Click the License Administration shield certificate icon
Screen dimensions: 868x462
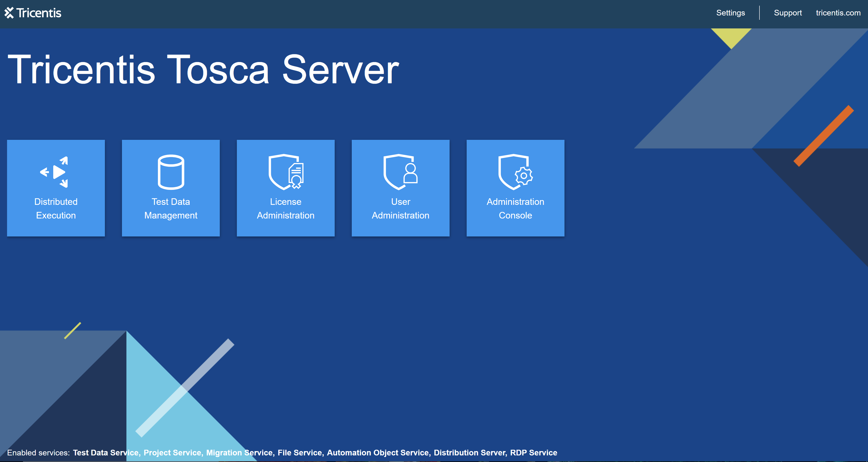click(x=286, y=172)
